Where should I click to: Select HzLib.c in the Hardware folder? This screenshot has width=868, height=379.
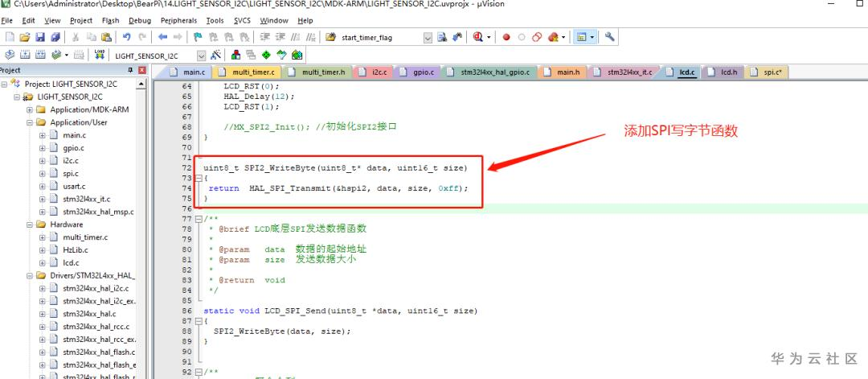point(76,250)
